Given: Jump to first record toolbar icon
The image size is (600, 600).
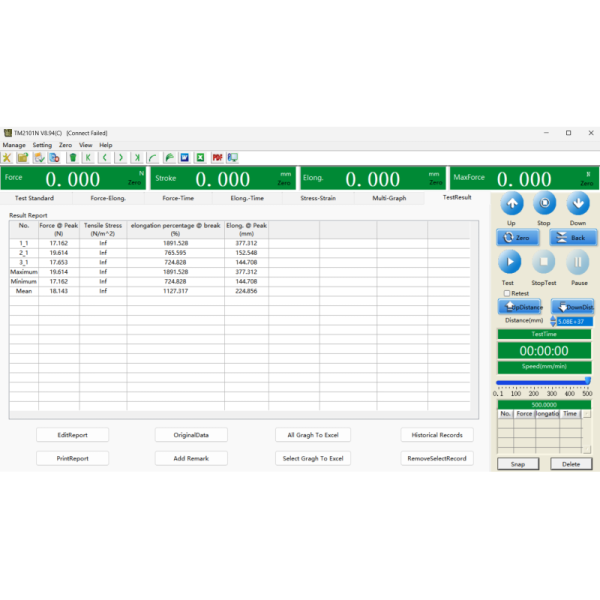Looking at the screenshot, I should (88, 158).
